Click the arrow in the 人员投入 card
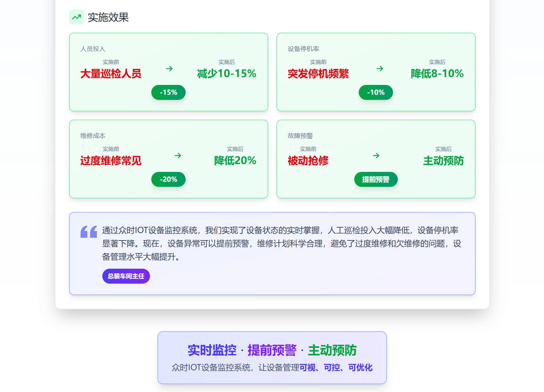This screenshot has width=544, height=392. 169,69
